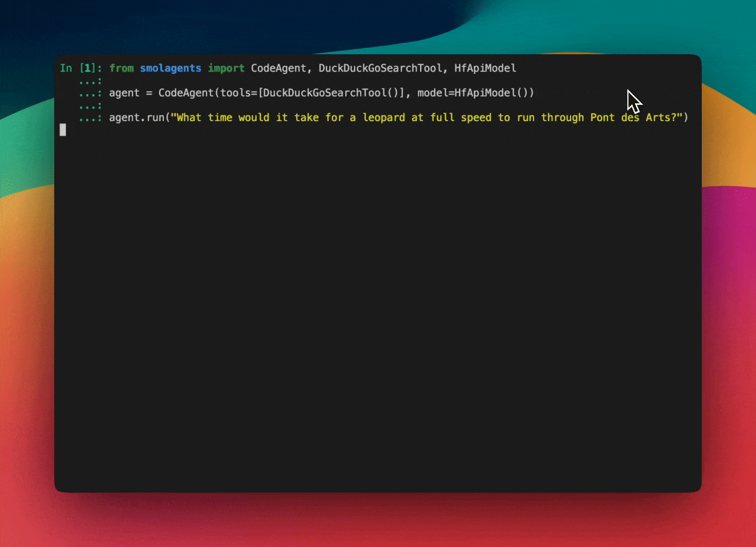756x547 pixels.
Task: Click "DuckDuckGoSearchTool" in the import line
Action: click(x=380, y=68)
